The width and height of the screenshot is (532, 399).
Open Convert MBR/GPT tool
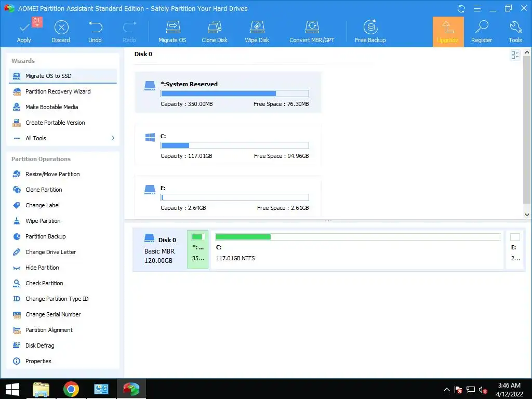312,32
